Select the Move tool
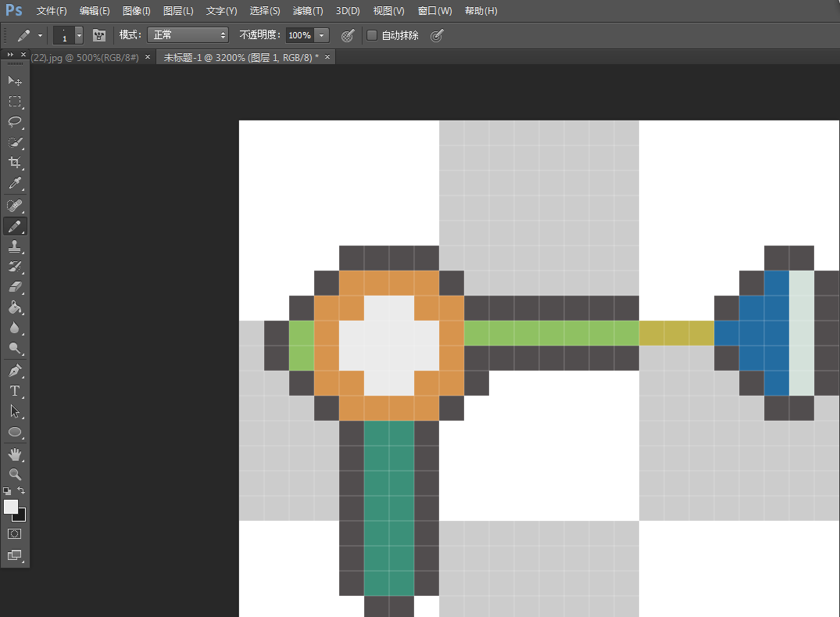The image size is (840, 617). tap(15, 81)
